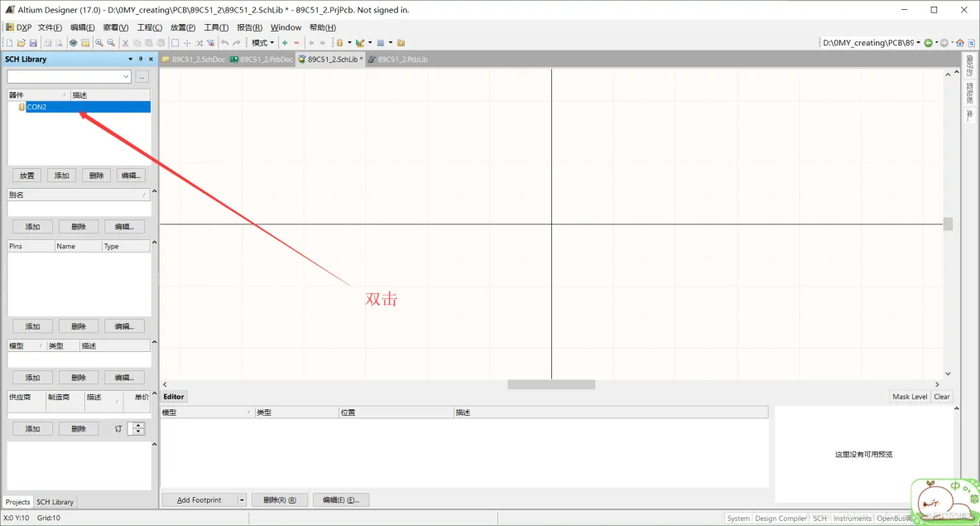Open the Window menu
This screenshot has height=526, width=980.
coord(286,27)
